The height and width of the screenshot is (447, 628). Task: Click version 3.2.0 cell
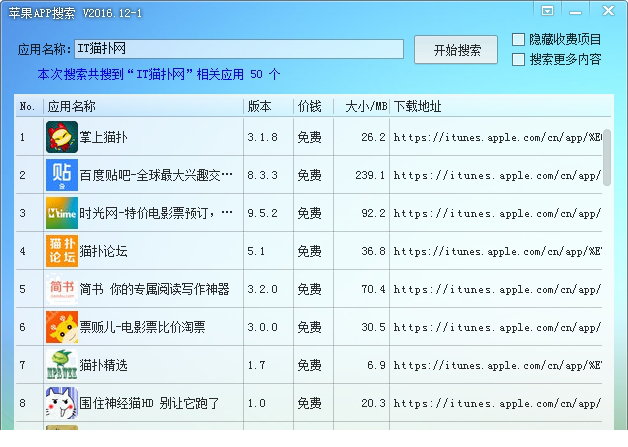coord(262,289)
